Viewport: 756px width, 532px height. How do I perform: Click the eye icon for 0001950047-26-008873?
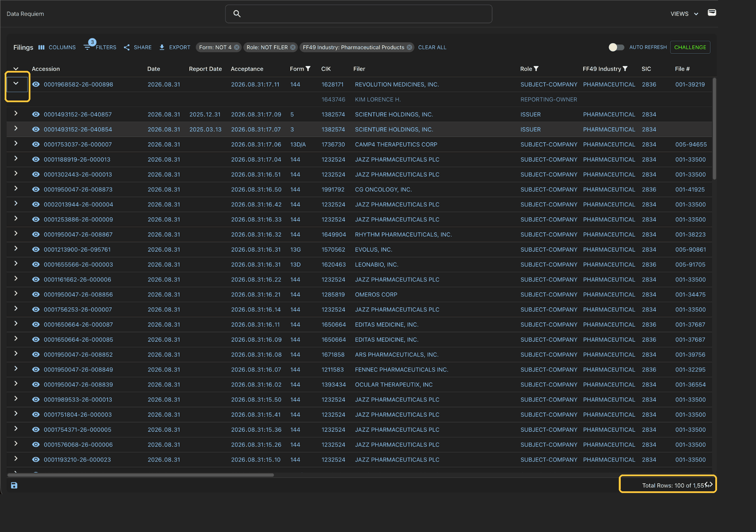point(36,189)
